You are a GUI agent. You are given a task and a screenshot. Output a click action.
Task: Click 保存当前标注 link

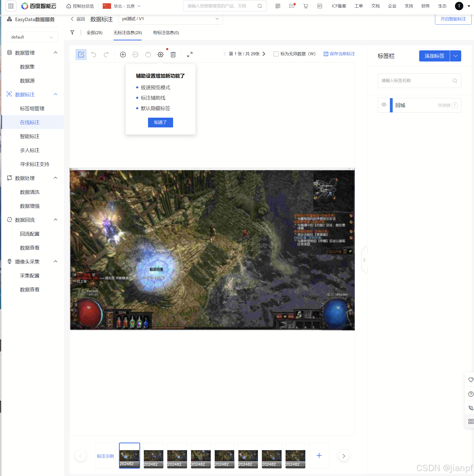point(339,54)
